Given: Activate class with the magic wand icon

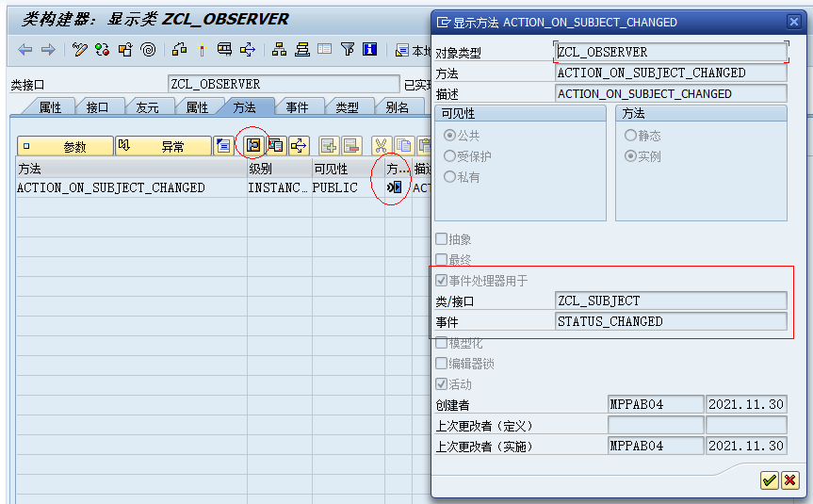Looking at the screenshot, I should (x=202, y=50).
